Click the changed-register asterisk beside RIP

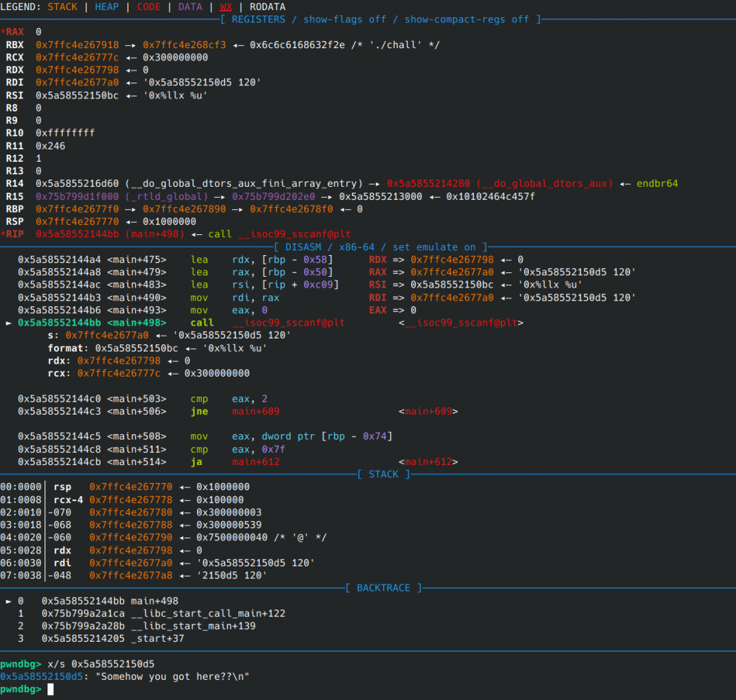pyautogui.click(x=3, y=234)
